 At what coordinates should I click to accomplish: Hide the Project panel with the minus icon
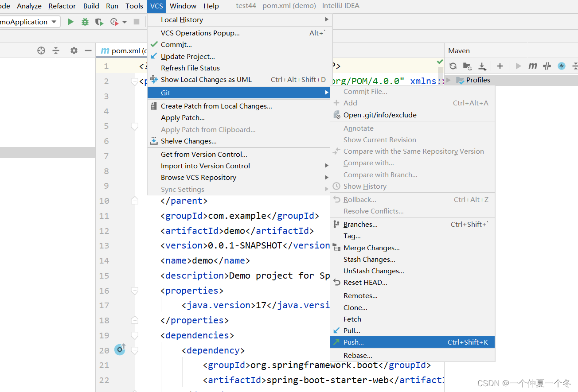[x=88, y=50]
